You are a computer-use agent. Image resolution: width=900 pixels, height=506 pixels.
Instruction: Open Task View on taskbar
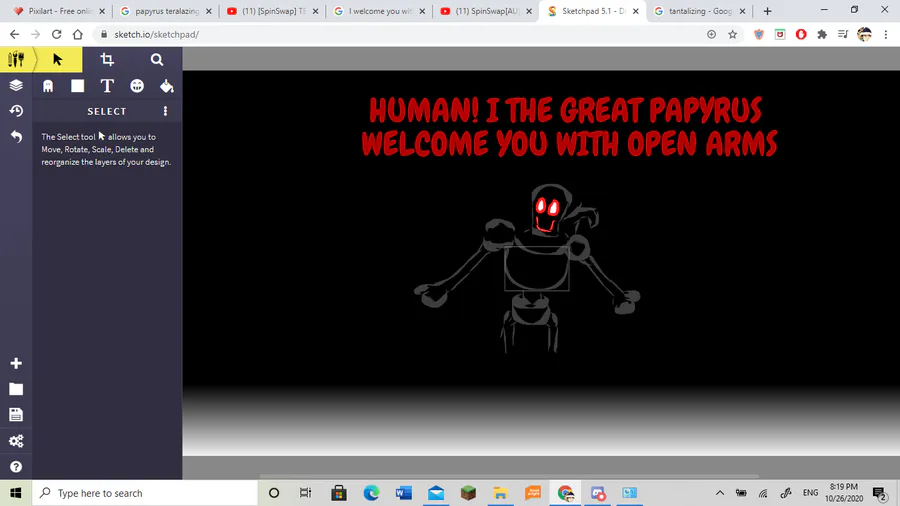(305, 493)
